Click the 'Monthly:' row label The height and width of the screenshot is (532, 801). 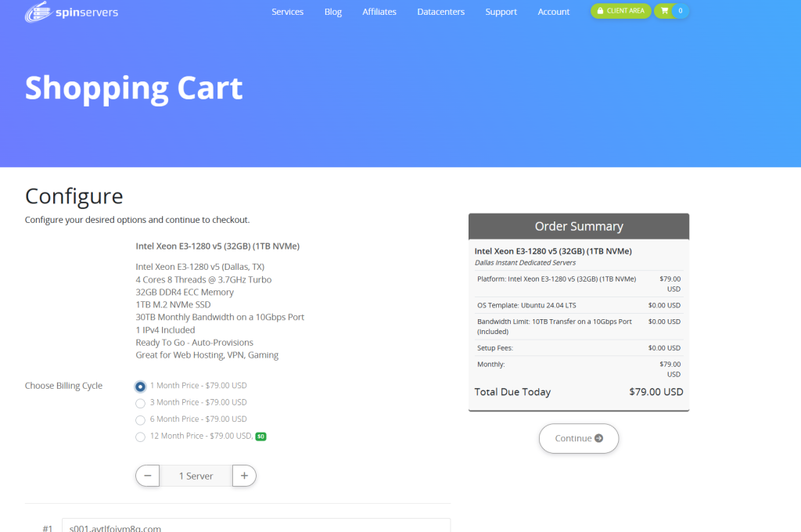pyautogui.click(x=491, y=365)
